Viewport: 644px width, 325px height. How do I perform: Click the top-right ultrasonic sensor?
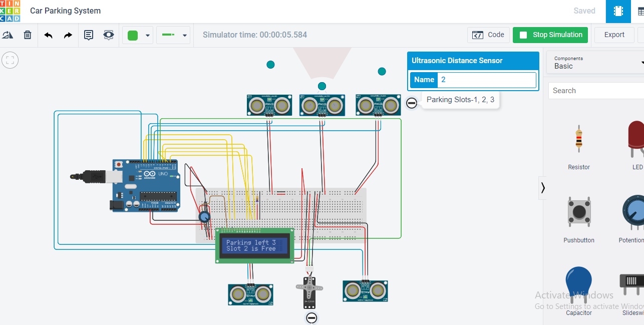(379, 105)
